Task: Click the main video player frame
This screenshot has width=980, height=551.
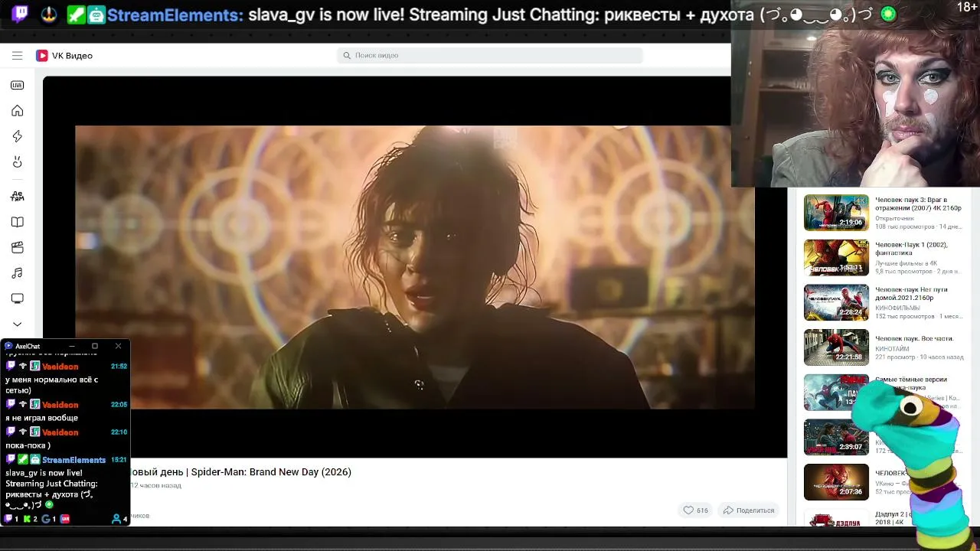Action: 415,266
